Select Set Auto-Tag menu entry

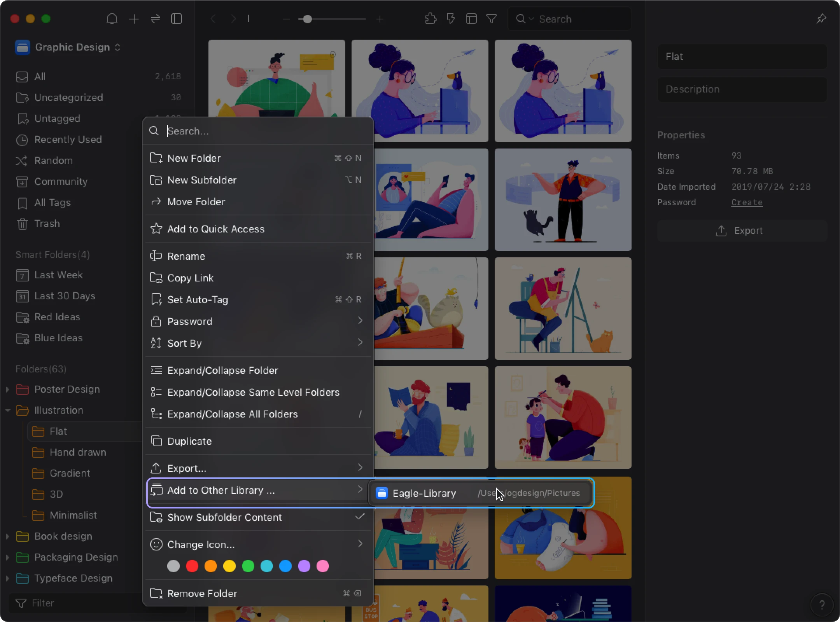coord(258,300)
